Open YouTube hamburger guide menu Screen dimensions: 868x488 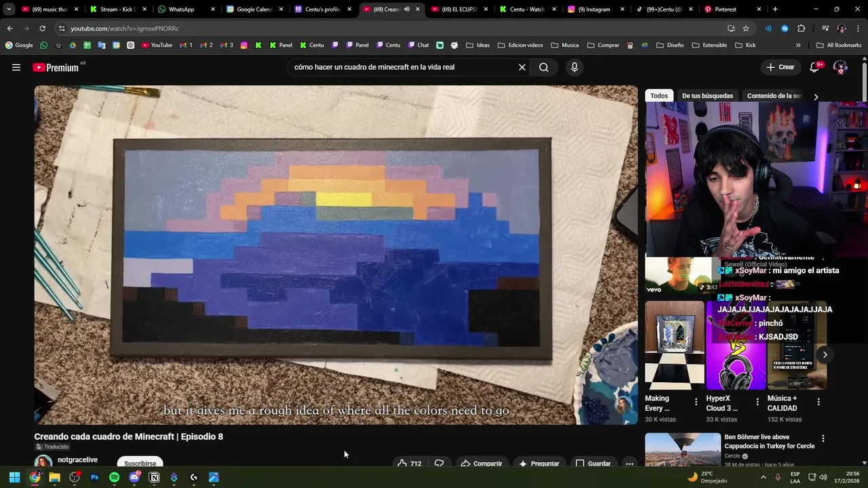point(16,67)
